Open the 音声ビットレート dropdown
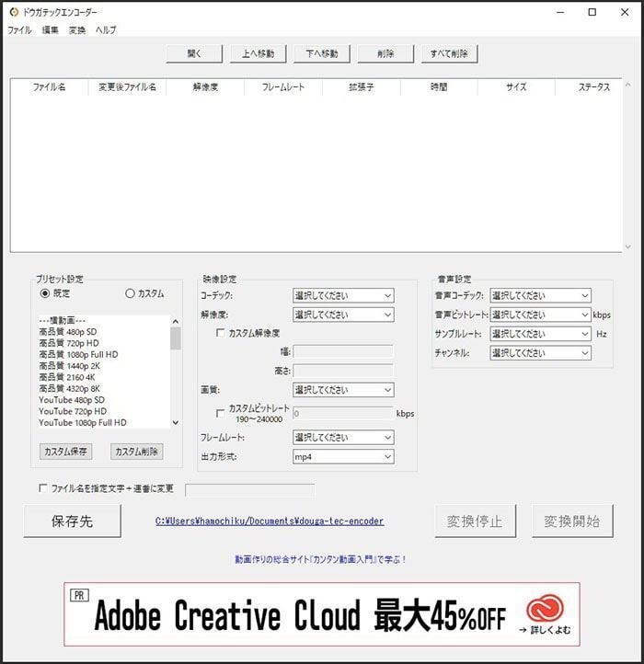This screenshot has width=644, height=664. [x=540, y=315]
